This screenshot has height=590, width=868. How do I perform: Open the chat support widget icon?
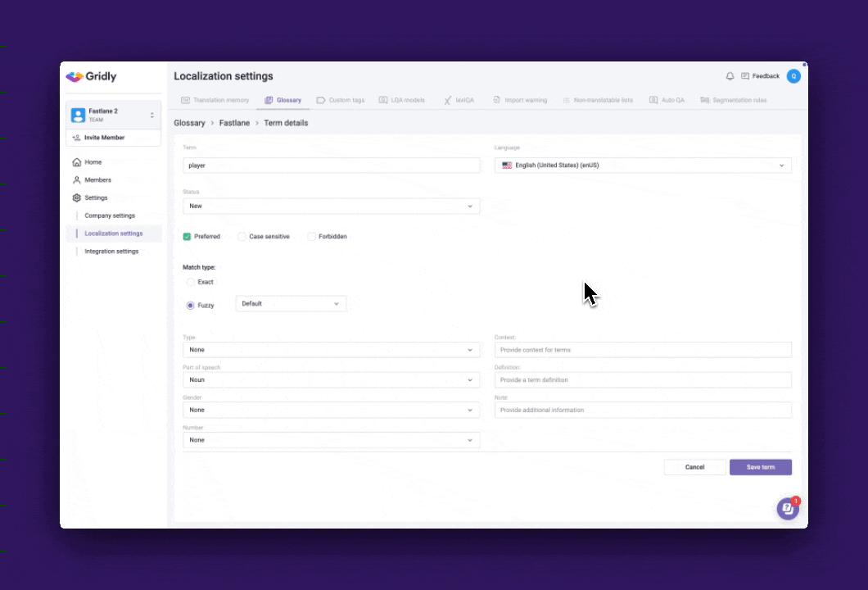click(x=787, y=508)
